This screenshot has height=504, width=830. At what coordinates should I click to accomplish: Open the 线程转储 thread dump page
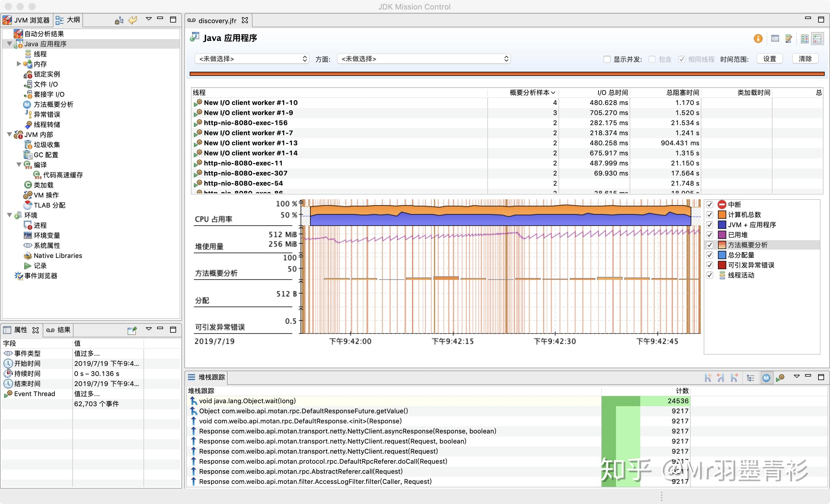(47, 125)
